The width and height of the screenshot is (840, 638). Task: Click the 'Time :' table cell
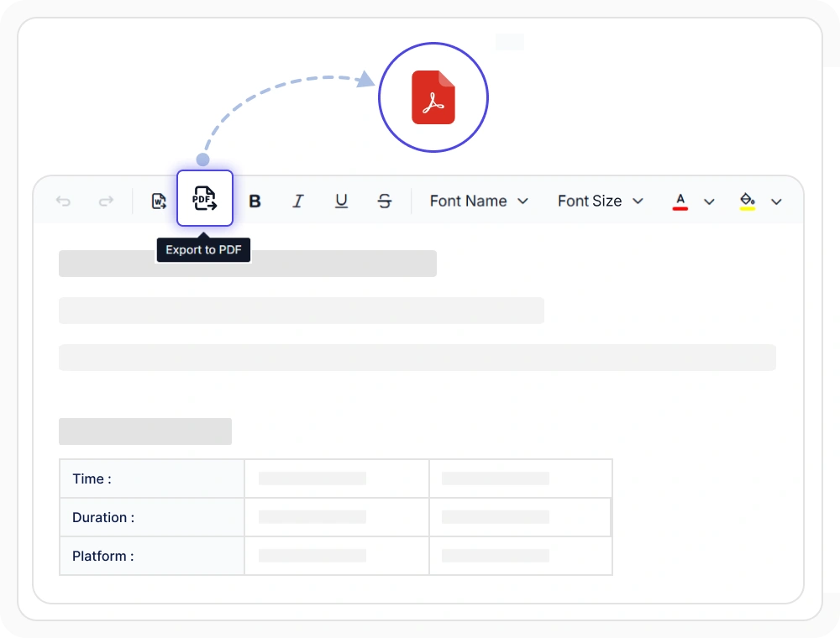[x=152, y=478]
